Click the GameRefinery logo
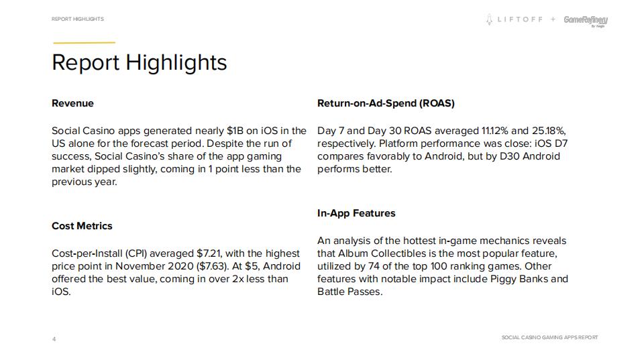Viewport: 644px width, 362px height. [585, 20]
